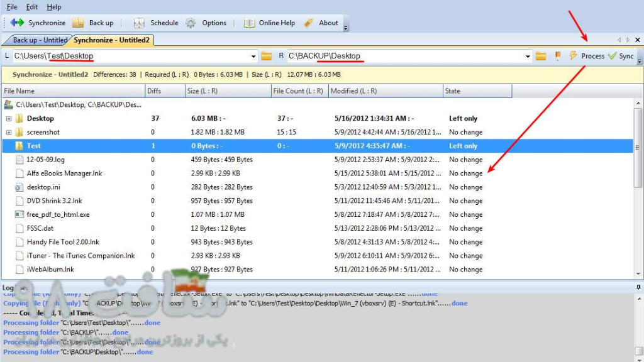
Task: Click the Modified (L : R) header
Action: (x=386, y=90)
